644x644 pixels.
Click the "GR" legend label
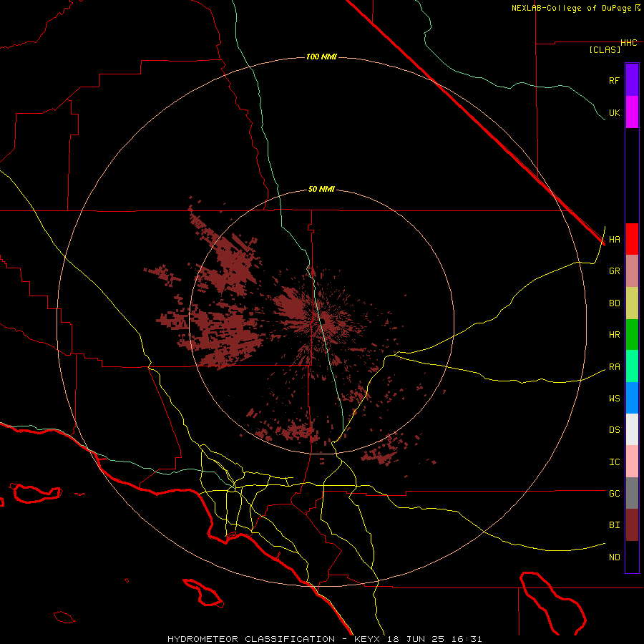click(614, 271)
